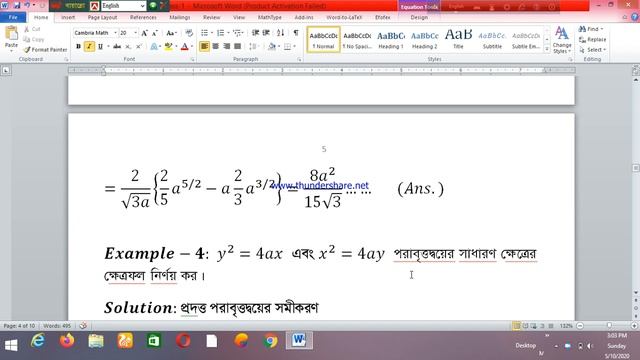Open the Select dropdown in Editing
This screenshot has width=640, height=360.
[x=593, y=50]
